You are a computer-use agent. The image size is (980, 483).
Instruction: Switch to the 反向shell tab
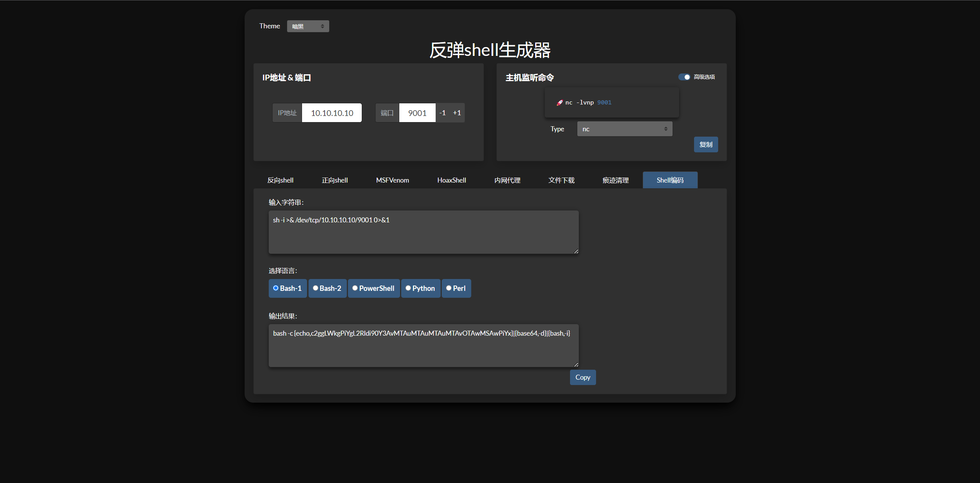(x=280, y=180)
